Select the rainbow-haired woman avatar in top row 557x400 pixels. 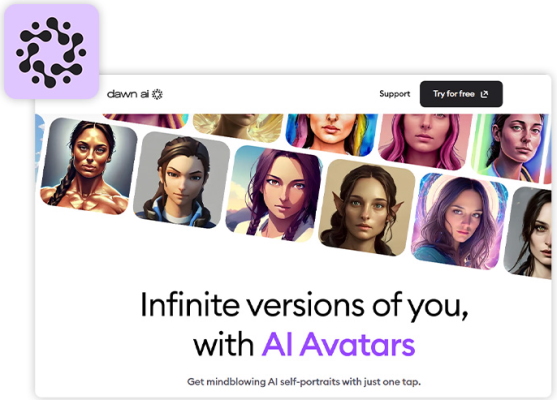332,134
